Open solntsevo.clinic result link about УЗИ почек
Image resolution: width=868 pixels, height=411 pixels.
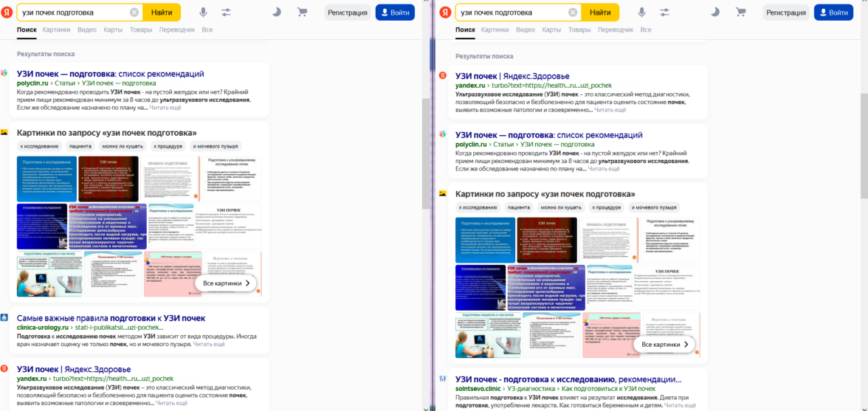tap(568, 379)
